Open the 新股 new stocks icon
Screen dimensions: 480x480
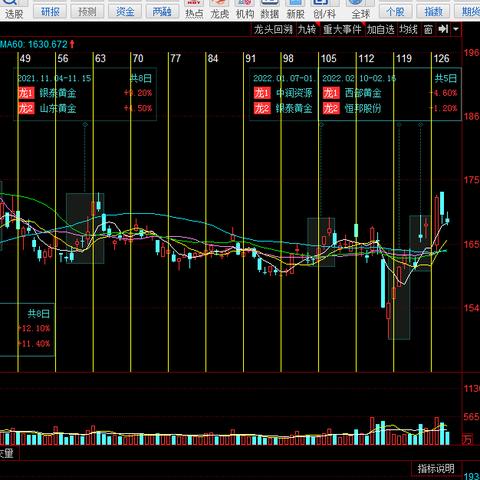click(295, 9)
